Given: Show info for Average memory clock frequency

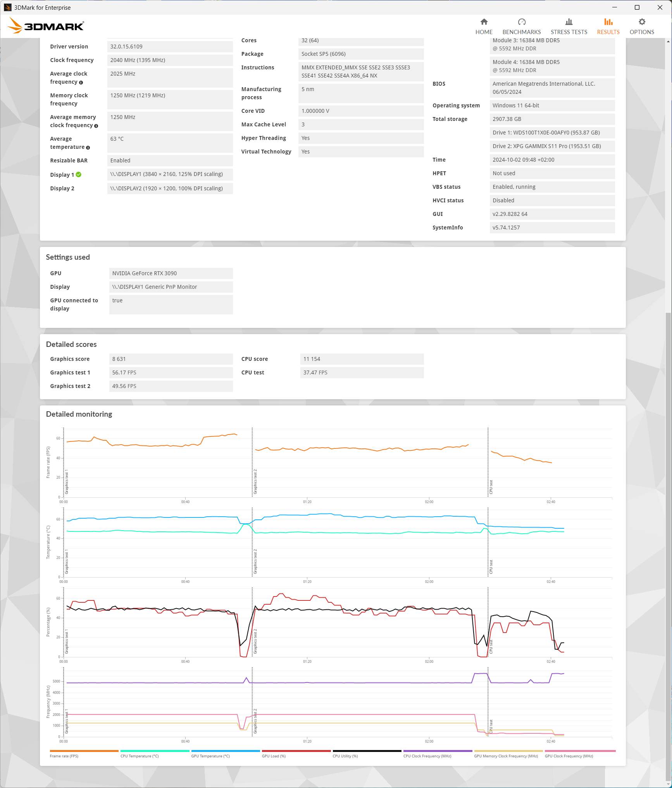Looking at the screenshot, I should (96, 126).
